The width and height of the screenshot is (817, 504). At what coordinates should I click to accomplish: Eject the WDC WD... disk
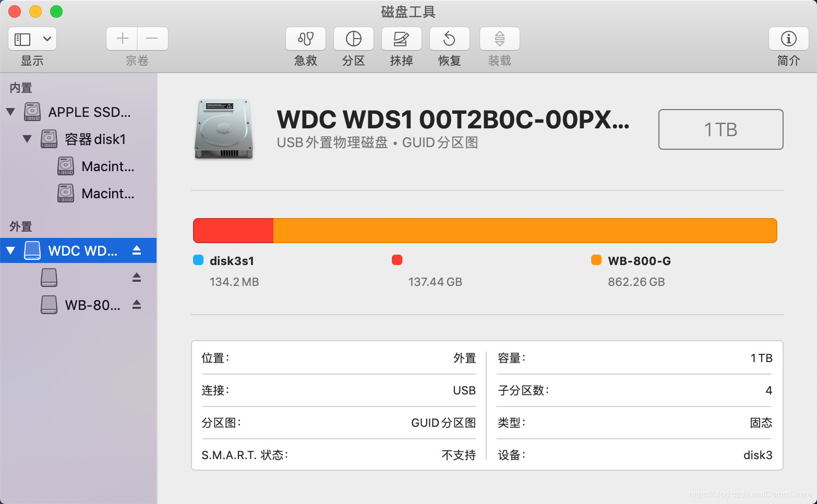(x=137, y=250)
